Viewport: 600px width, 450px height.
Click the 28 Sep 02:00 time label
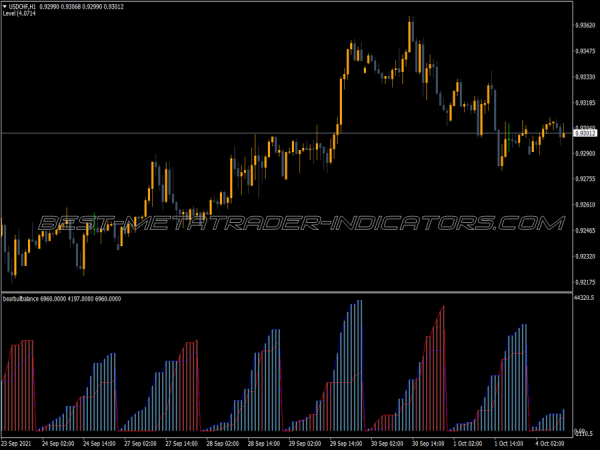point(223,443)
